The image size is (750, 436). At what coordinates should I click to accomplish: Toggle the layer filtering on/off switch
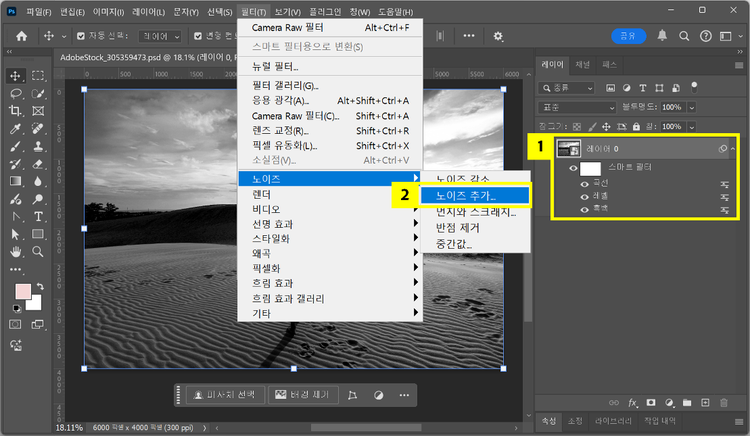[x=694, y=87]
